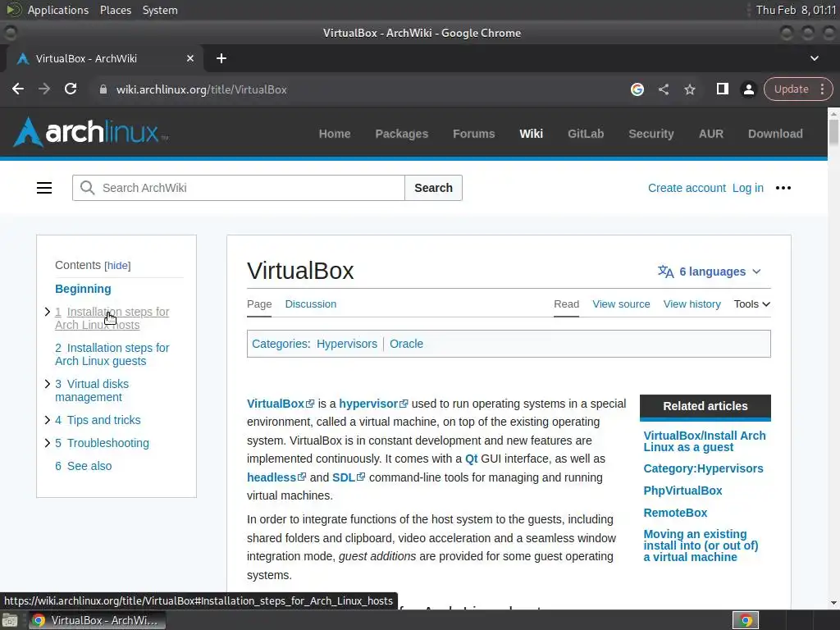This screenshot has width=840, height=630.
Task: Click VirtualBox - ArchWi... taskbar window button
Action: (x=97, y=620)
